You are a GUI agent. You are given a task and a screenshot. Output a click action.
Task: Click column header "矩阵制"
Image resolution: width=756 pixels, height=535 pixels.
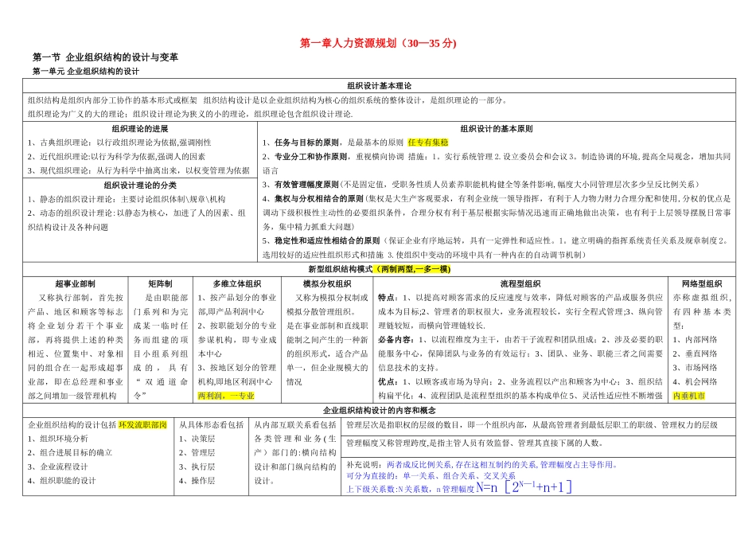pyautogui.click(x=160, y=283)
